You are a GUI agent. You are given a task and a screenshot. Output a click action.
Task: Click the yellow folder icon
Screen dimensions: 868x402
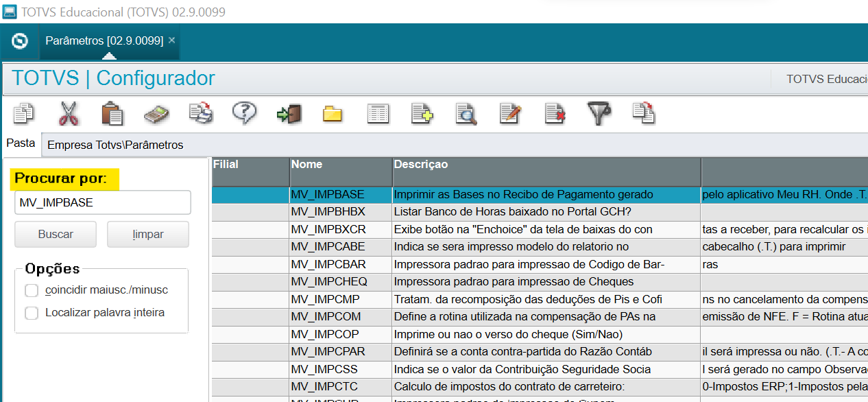coord(333,114)
